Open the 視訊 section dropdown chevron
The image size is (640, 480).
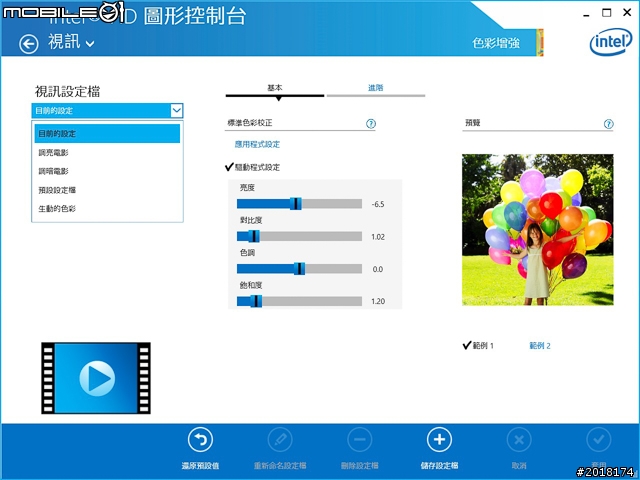[x=90, y=44]
